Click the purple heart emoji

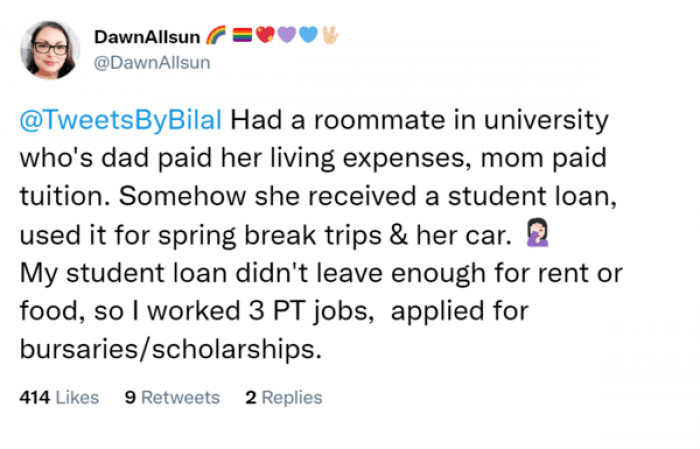pos(286,38)
